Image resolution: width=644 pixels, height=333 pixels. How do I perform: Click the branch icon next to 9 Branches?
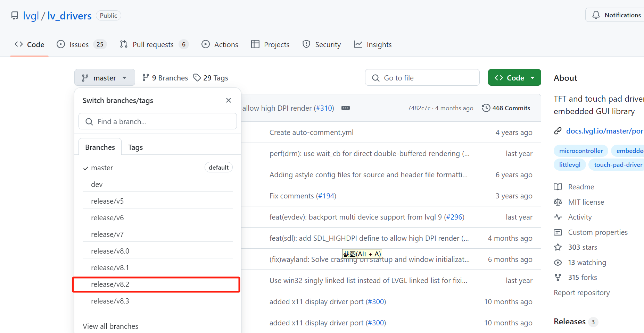(146, 78)
